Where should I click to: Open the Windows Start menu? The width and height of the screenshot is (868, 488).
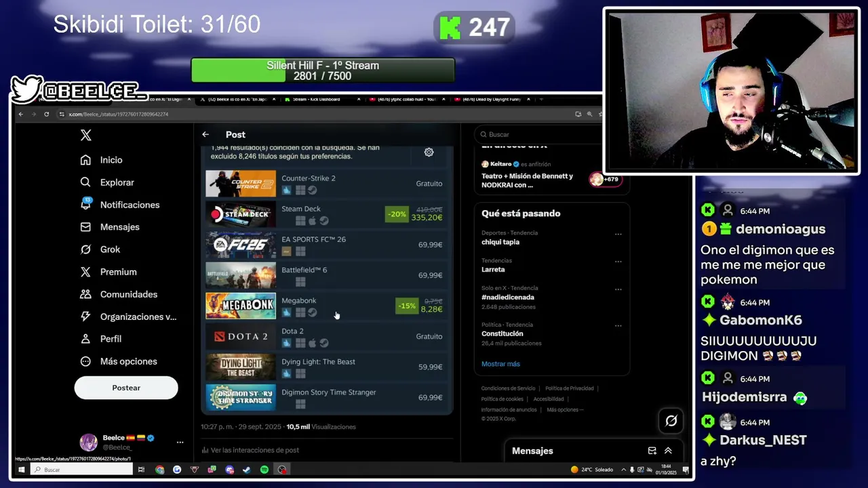tap(21, 469)
